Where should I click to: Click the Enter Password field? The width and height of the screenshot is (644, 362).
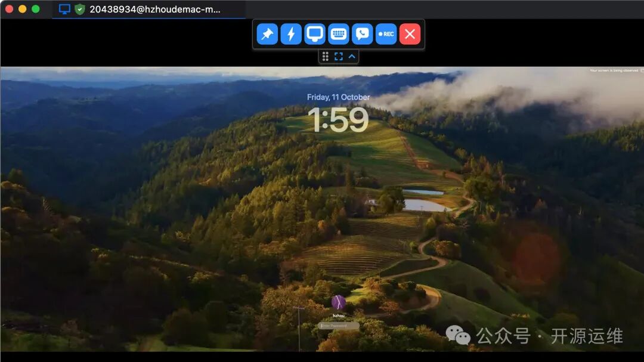click(x=338, y=326)
